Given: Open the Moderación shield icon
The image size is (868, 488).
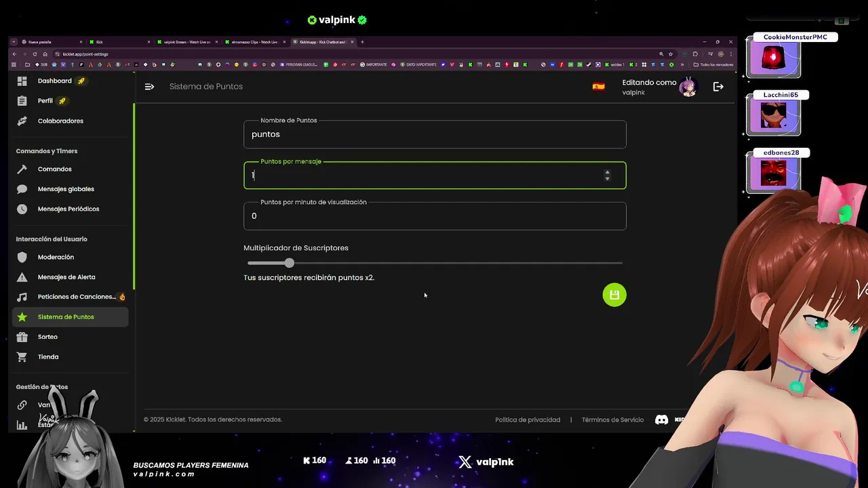Looking at the screenshot, I should tap(22, 257).
